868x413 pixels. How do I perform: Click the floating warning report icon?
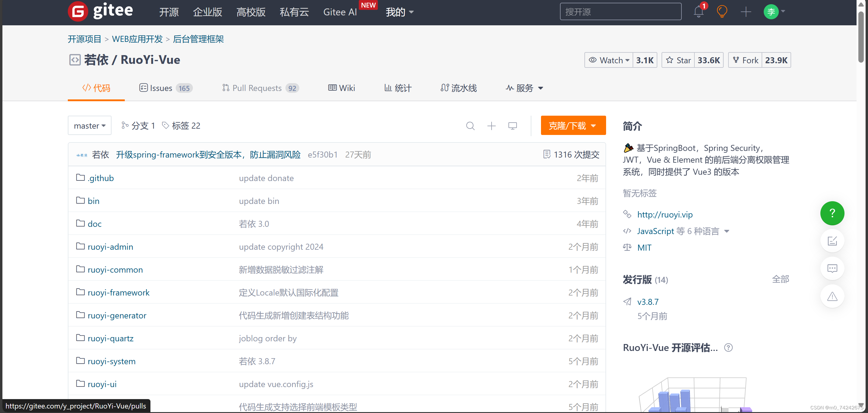[832, 296]
